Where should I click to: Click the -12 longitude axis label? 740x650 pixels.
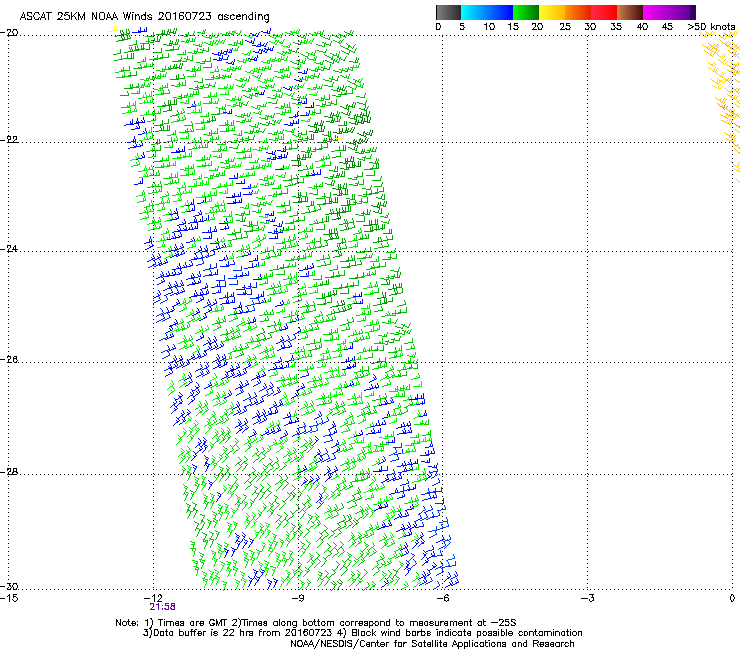pos(154,598)
